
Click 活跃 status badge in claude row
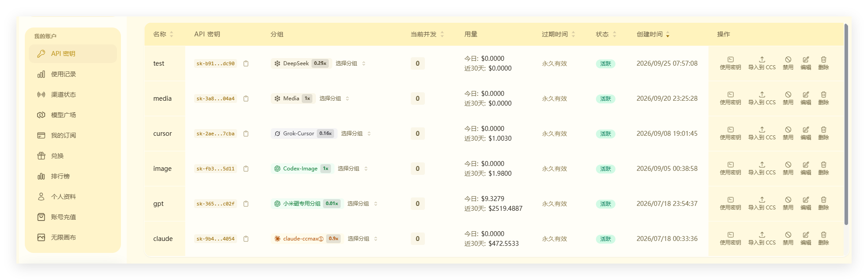coord(605,239)
